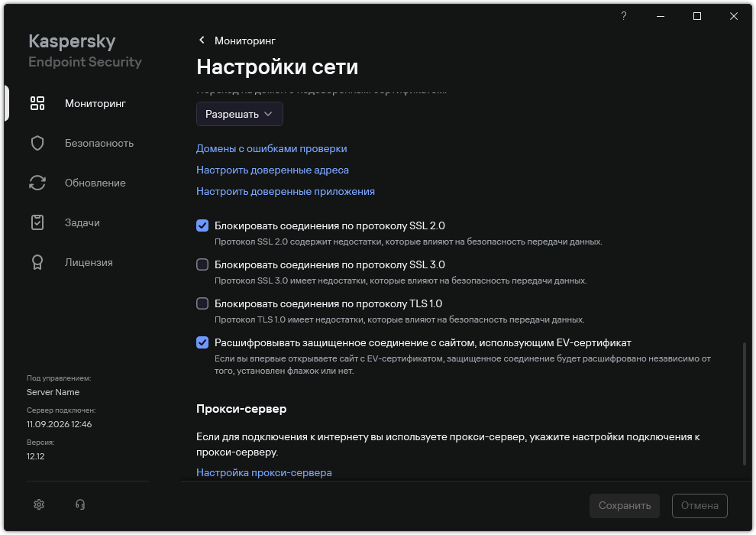Image resolution: width=756 pixels, height=535 pixels.
Task: Click the Kaspersky logo text
Action: click(x=72, y=41)
